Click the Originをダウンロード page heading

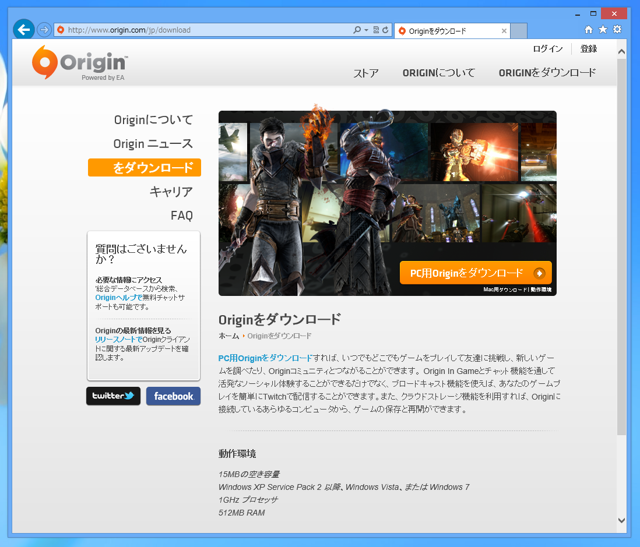pos(280,319)
